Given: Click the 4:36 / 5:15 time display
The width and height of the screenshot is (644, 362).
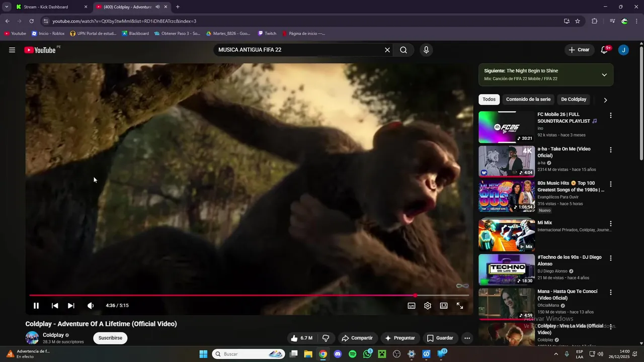Looking at the screenshot, I should (x=117, y=306).
